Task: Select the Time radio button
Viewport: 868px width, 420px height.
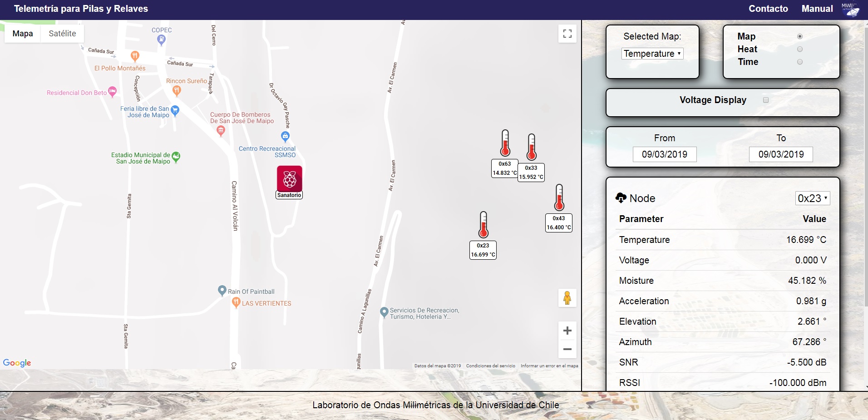Action: 799,62
